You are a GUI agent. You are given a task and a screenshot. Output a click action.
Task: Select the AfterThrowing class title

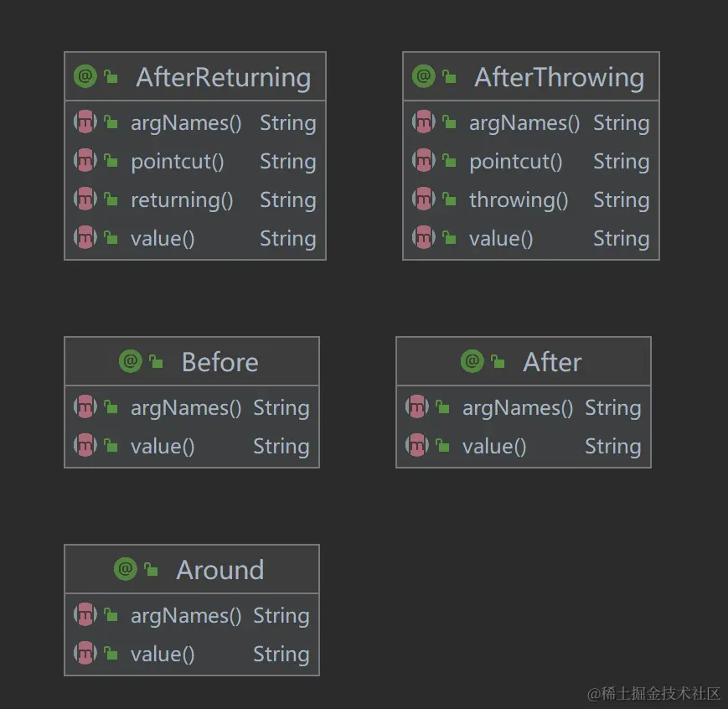pos(559,77)
